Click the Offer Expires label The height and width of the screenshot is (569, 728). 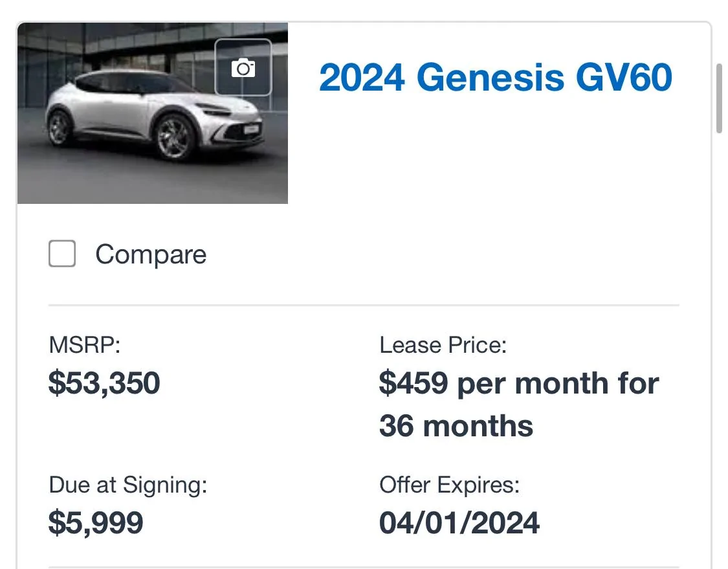pyautogui.click(x=450, y=485)
